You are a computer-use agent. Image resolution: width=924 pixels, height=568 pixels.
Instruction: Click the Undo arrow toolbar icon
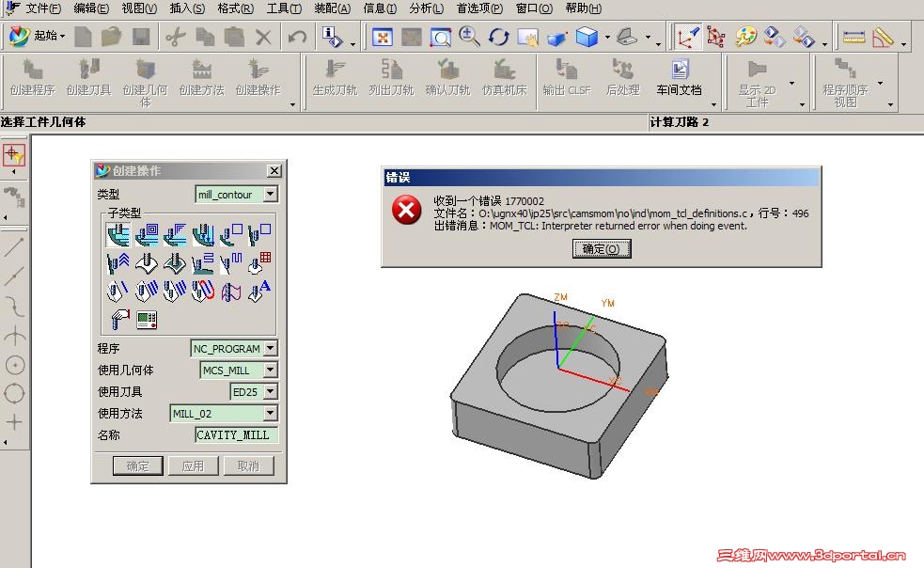(297, 38)
